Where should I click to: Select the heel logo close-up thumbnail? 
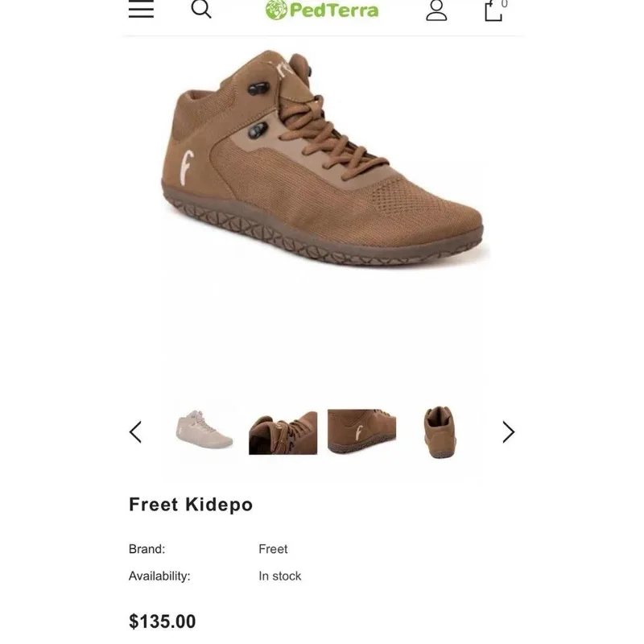point(361,431)
